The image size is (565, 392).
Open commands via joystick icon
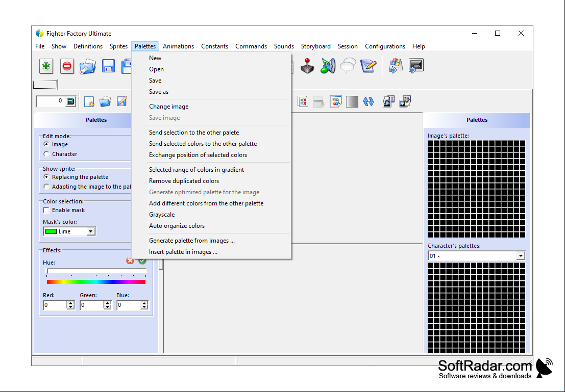[x=307, y=66]
